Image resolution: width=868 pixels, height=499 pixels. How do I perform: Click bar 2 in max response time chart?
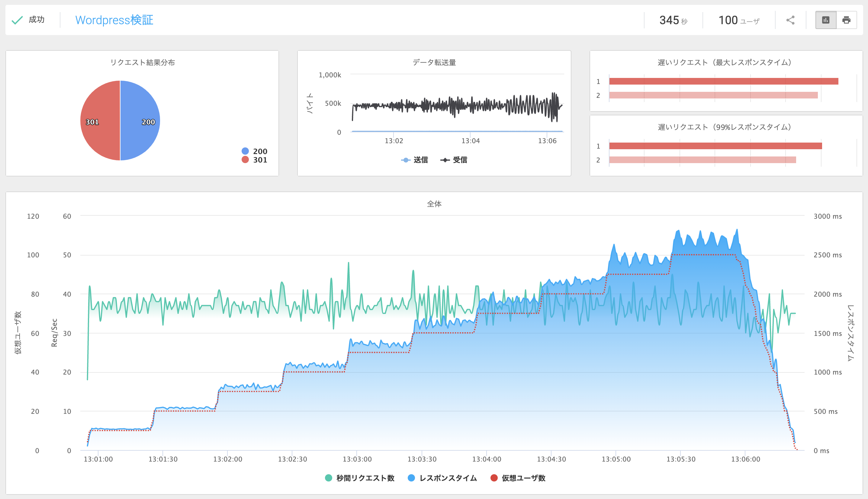(x=713, y=95)
